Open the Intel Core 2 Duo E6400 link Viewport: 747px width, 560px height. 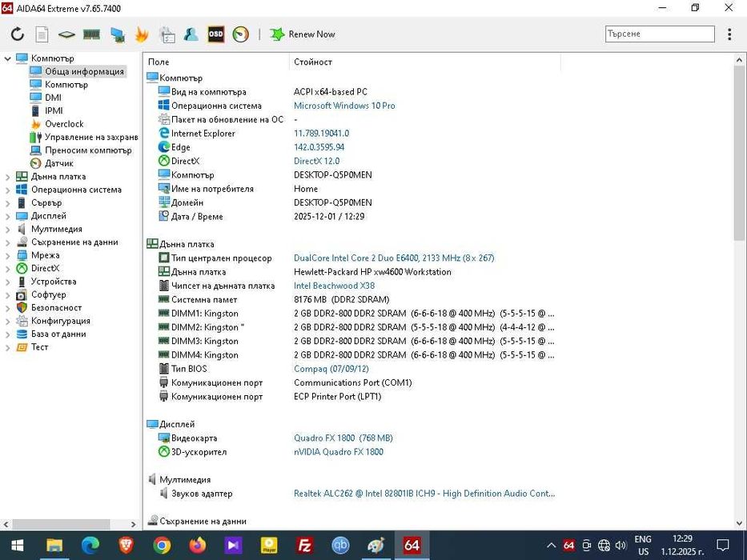pos(394,258)
